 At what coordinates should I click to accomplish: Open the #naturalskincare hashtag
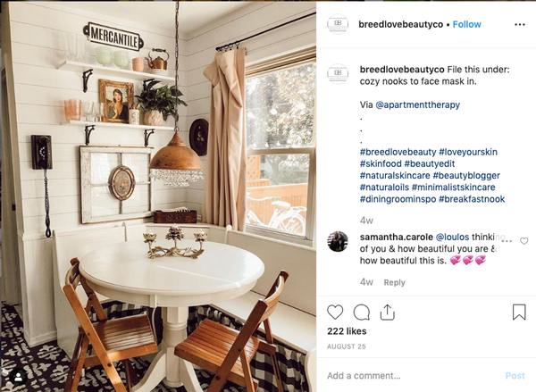[395, 175]
